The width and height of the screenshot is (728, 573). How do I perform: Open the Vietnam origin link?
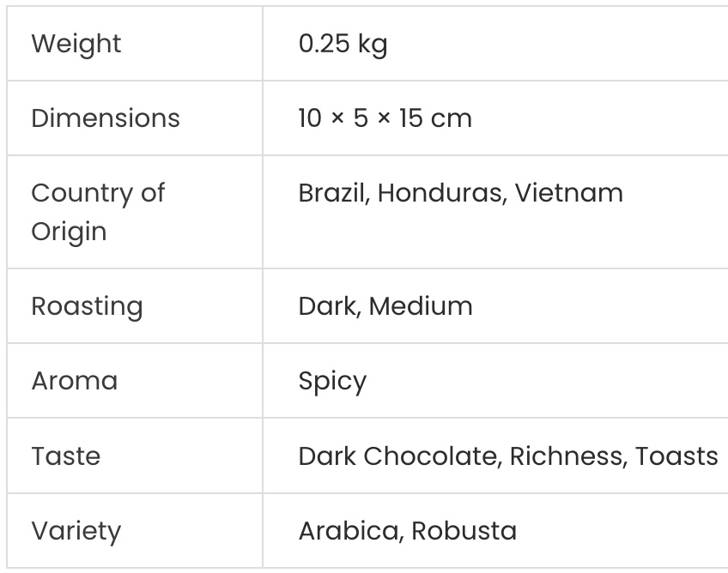pyautogui.click(x=569, y=193)
